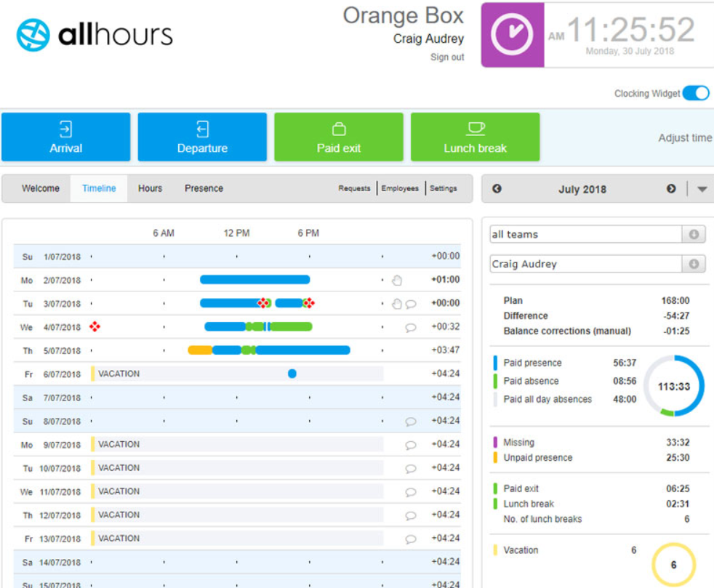714x588 pixels.
Task: Open comment bubble on 11/07/2018 row
Action: coord(411,493)
